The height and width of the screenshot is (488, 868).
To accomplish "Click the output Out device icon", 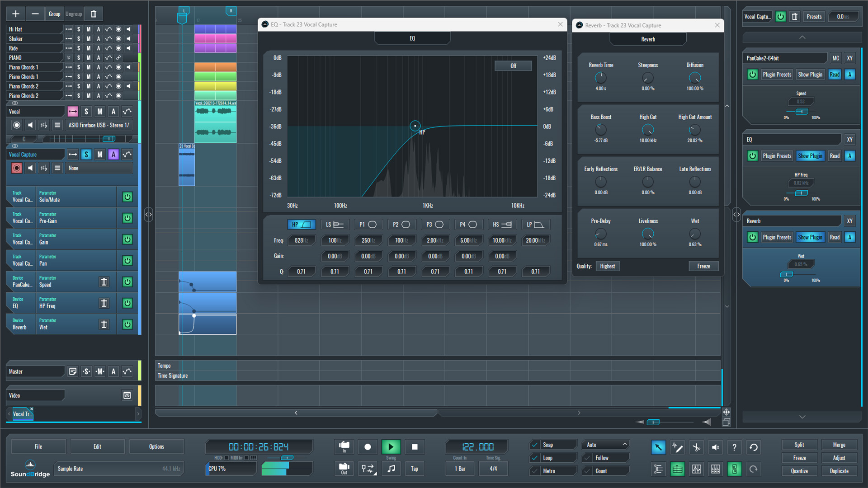I will click(344, 469).
